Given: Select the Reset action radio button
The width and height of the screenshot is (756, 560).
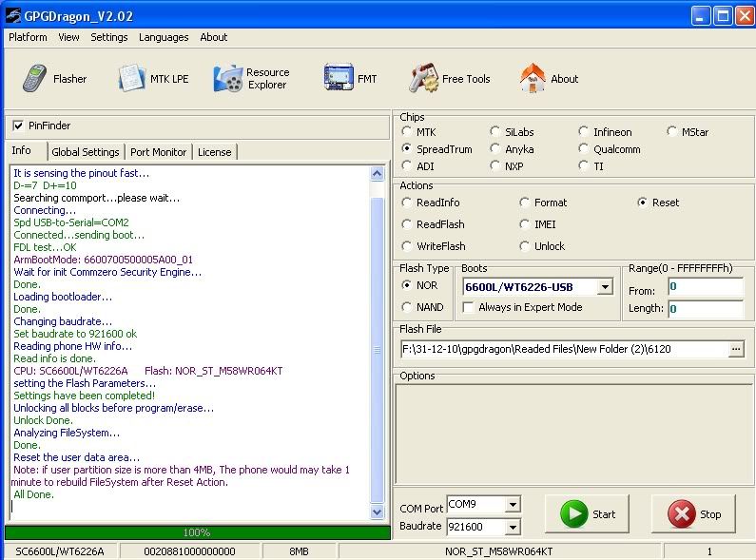Looking at the screenshot, I should click(x=642, y=203).
